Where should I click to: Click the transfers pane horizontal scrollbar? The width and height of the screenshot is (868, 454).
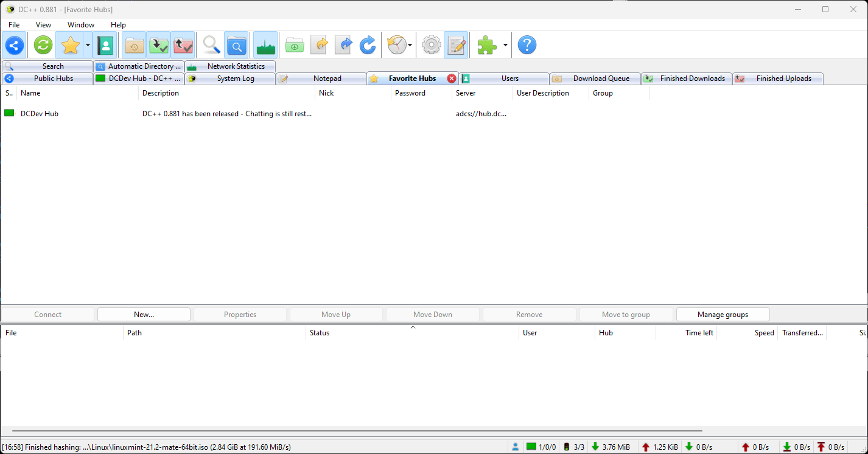pyautogui.click(x=357, y=431)
